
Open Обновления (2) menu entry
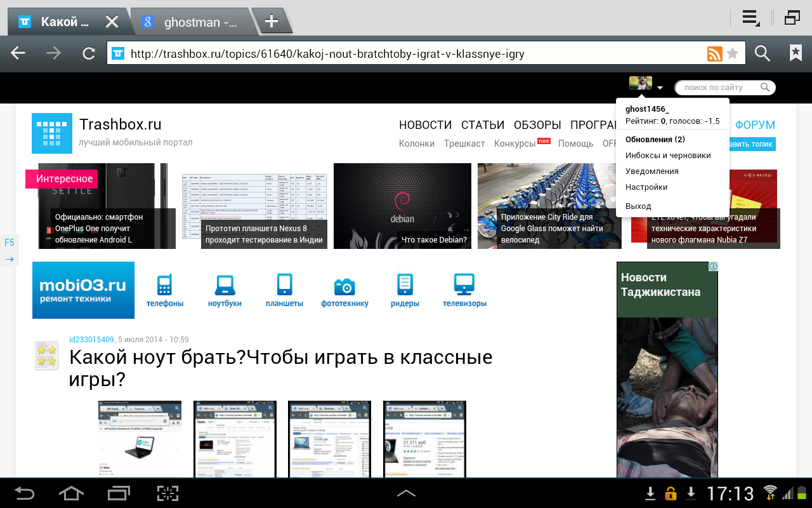click(x=655, y=139)
